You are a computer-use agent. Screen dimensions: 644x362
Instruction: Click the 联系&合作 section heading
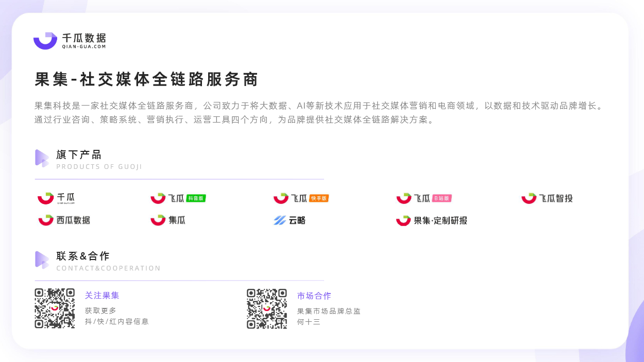click(x=83, y=256)
